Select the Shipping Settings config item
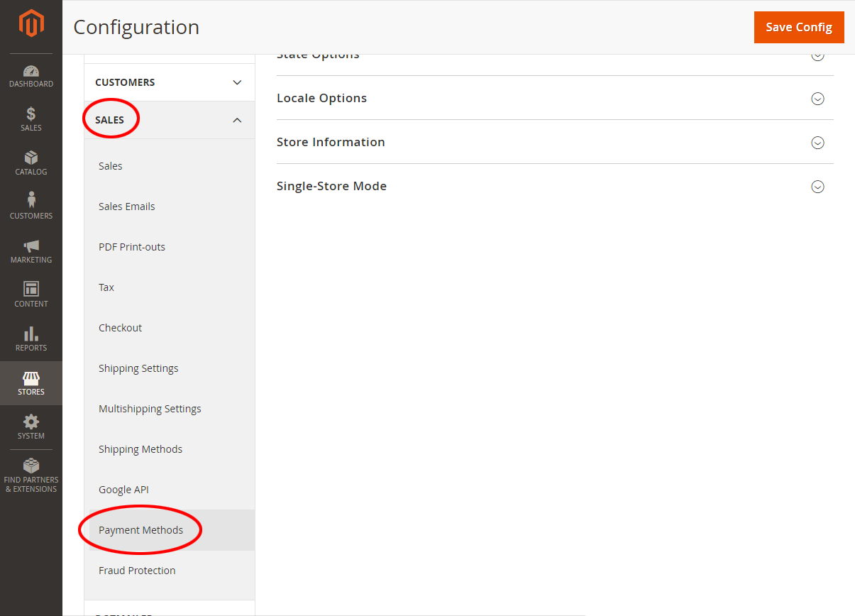This screenshot has height=616, width=855. click(170, 368)
